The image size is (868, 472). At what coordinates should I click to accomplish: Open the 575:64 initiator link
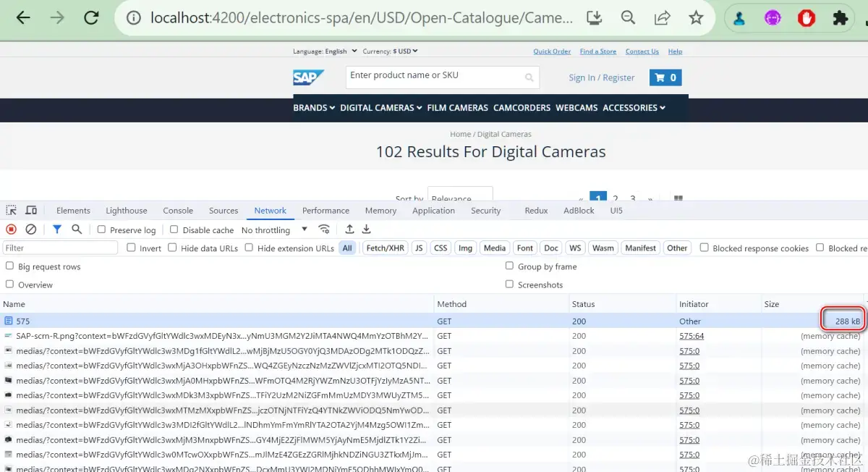tap(692, 336)
